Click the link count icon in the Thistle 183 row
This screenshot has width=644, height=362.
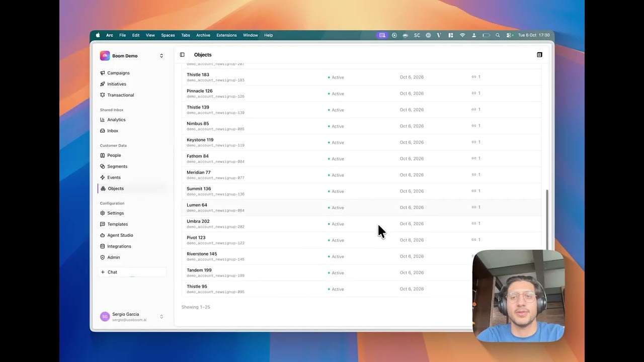[474, 77]
